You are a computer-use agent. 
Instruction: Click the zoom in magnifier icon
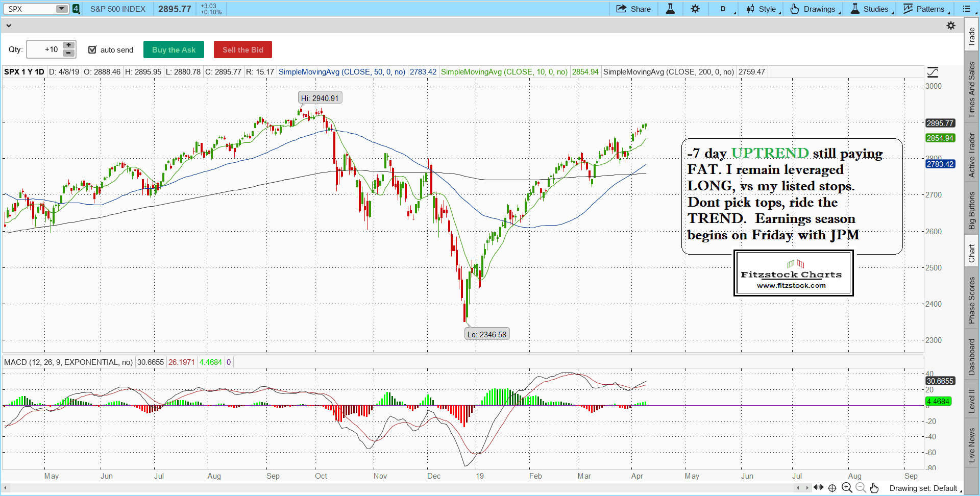point(847,488)
